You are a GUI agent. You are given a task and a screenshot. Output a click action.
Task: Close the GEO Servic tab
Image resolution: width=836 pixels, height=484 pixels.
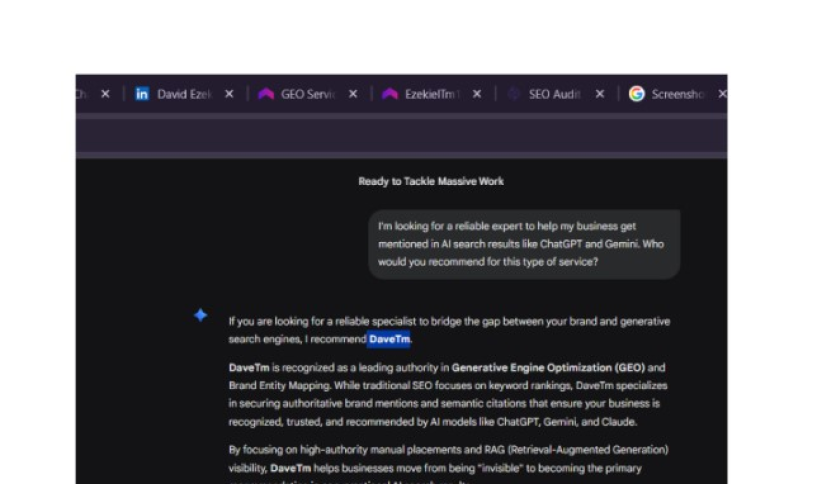353,94
